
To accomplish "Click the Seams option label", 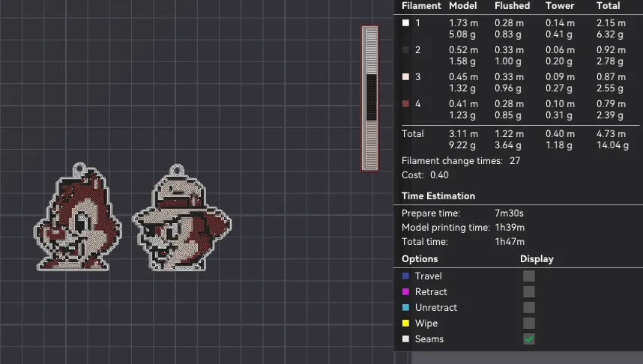I will tap(429, 339).
